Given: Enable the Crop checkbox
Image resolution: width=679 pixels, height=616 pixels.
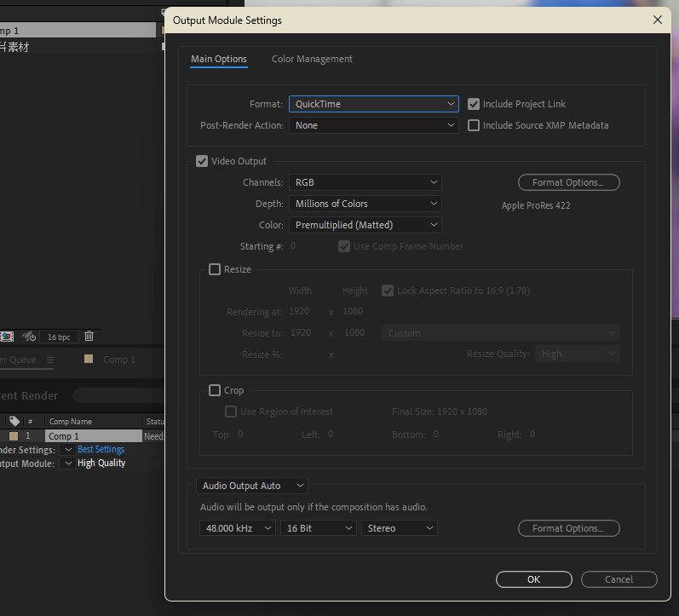Looking at the screenshot, I should click(215, 390).
